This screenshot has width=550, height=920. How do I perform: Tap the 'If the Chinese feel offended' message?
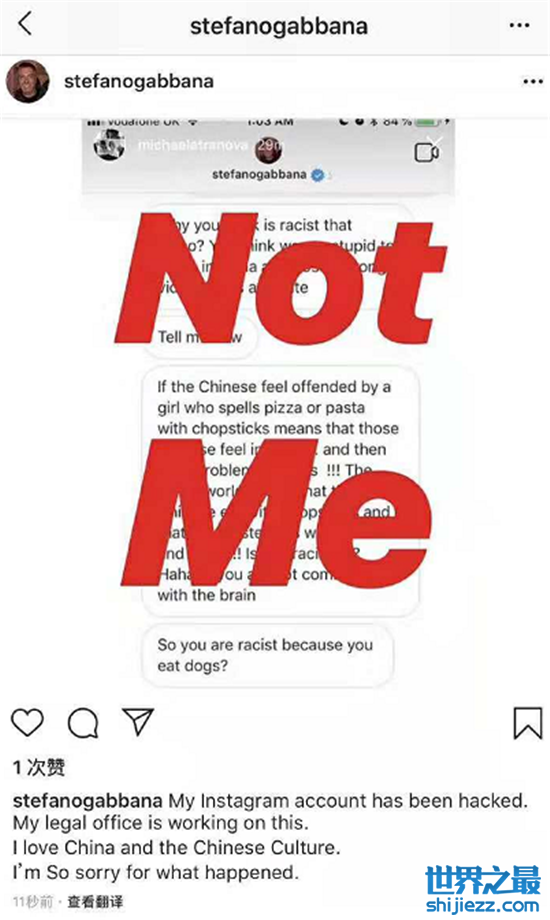tap(281, 491)
